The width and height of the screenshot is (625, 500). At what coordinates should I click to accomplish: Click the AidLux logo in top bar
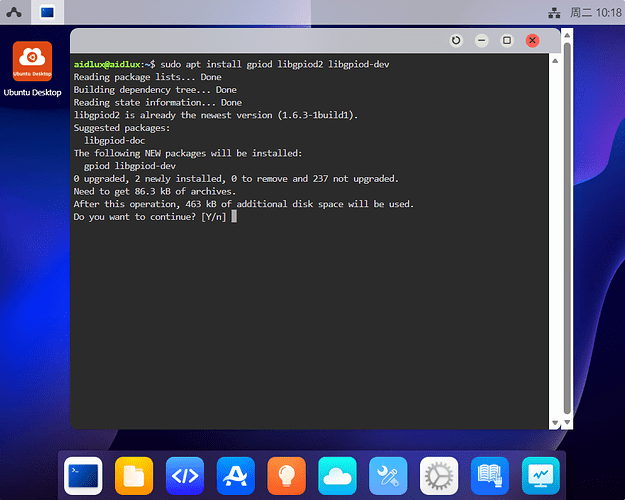pos(14,13)
